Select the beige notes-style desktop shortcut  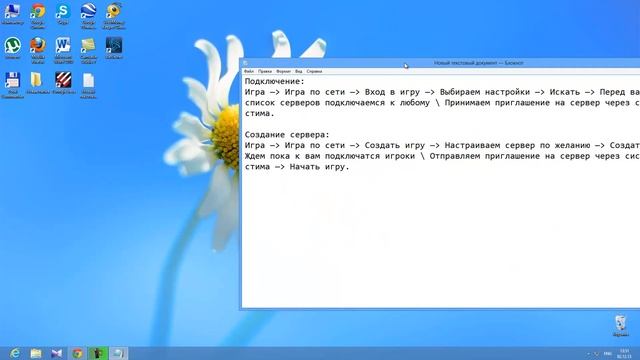[88, 50]
